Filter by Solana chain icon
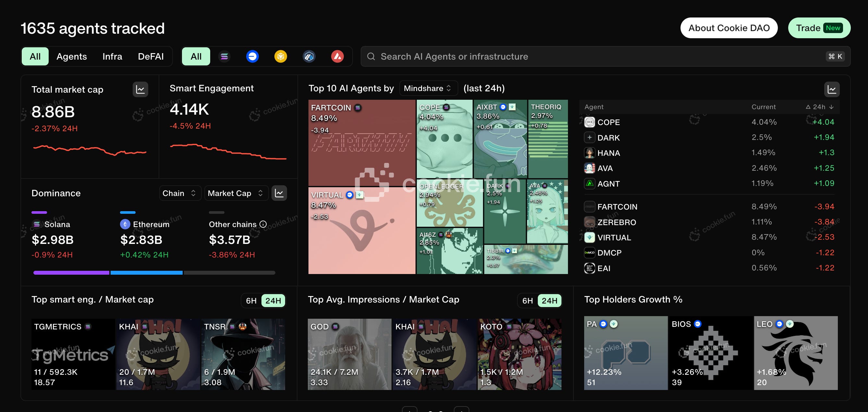Viewport: 868px width, 412px height. click(x=224, y=56)
